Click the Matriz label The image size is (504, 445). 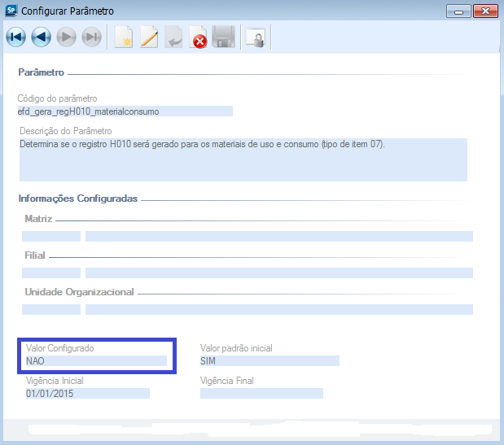pos(38,219)
